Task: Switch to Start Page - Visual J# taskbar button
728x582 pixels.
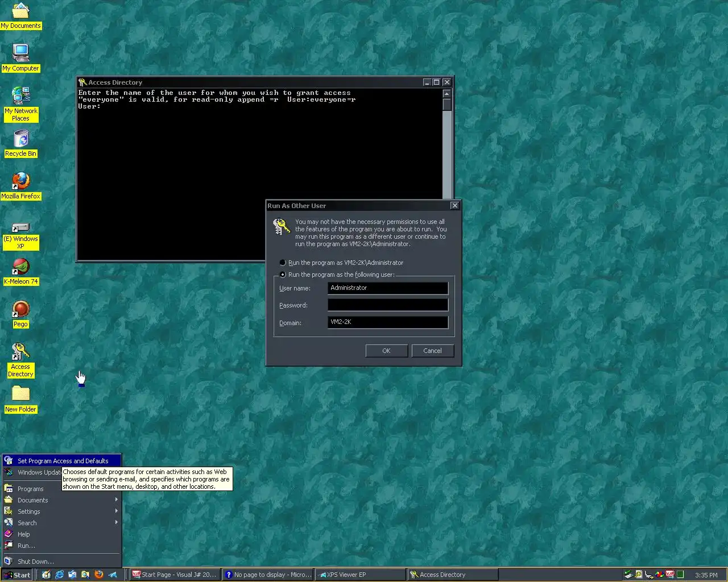Action: 174,575
